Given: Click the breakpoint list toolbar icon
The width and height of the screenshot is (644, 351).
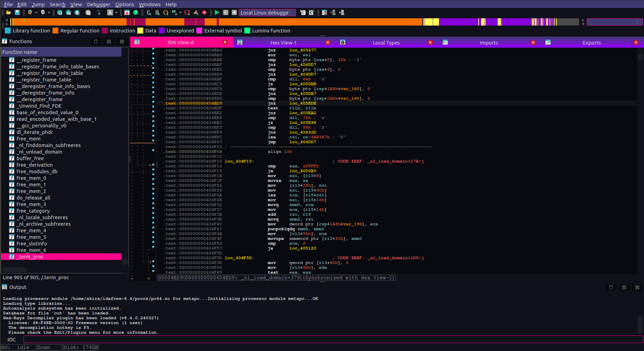Looking at the screenshot, I should [324, 12].
